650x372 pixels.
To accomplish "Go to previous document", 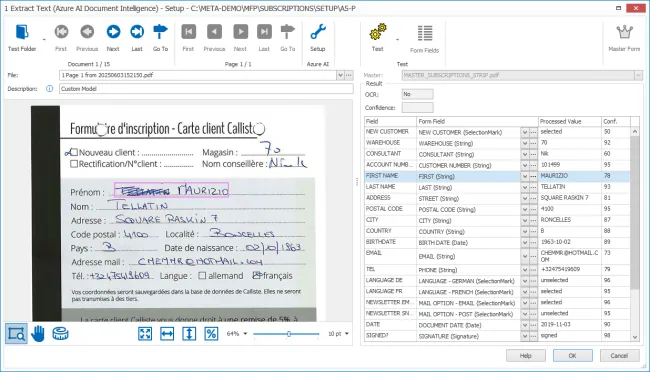I will [x=87, y=37].
